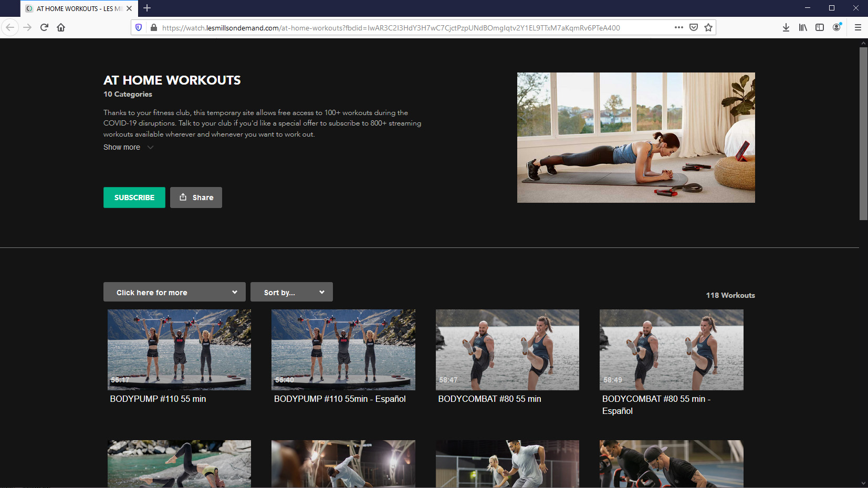Select the AT HOME WORKOUTS tab

point(79,8)
